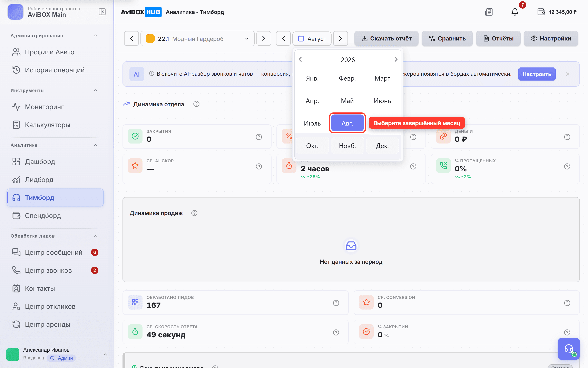
Task: Open the support headset chat widget
Action: pyautogui.click(x=569, y=349)
